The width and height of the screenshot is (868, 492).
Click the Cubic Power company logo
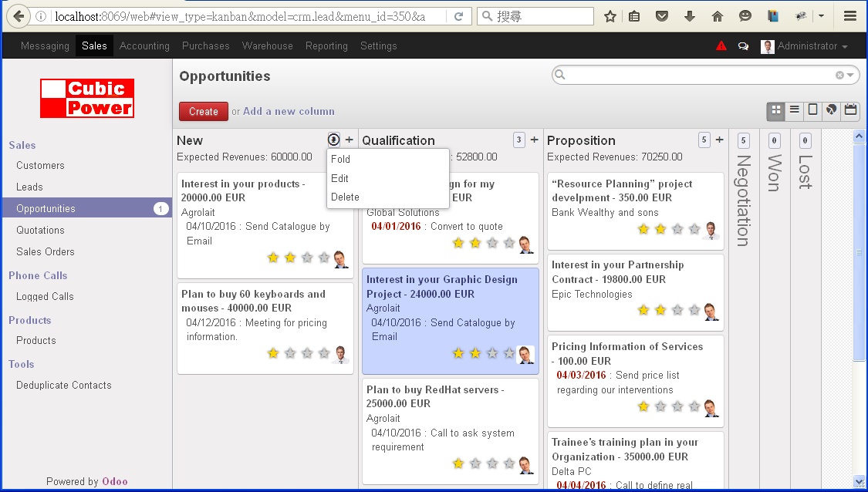tap(87, 98)
